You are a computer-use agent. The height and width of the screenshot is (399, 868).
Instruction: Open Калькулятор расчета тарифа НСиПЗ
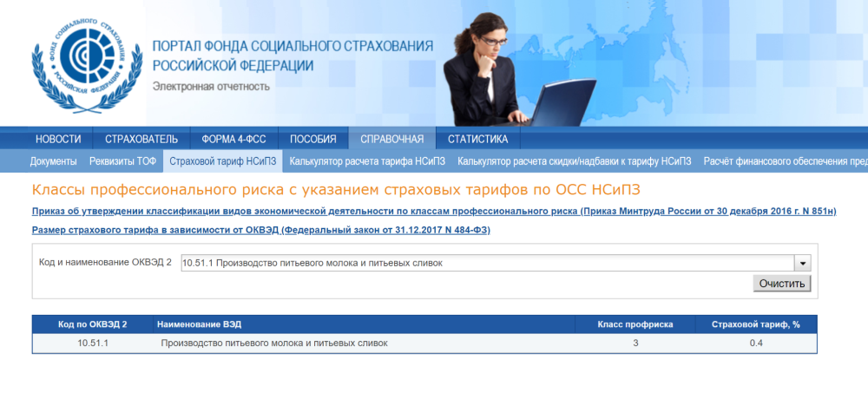click(x=367, y=161)
